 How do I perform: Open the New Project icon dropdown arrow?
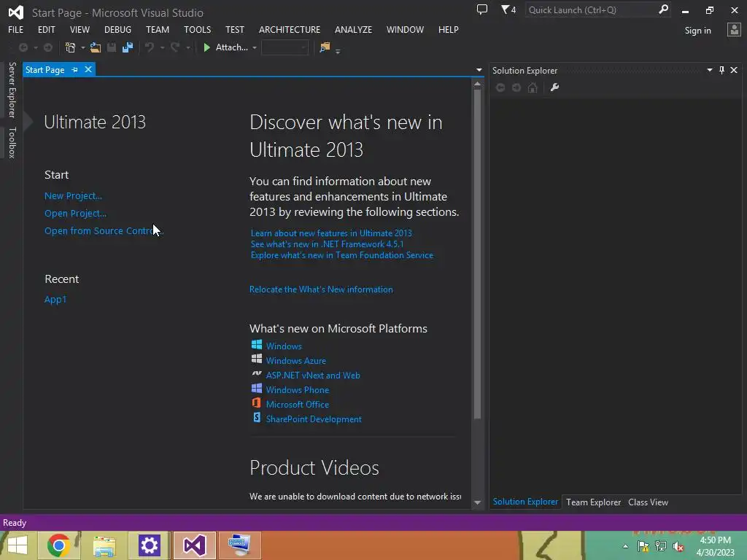pyautogui.click(x=83, y=48)
